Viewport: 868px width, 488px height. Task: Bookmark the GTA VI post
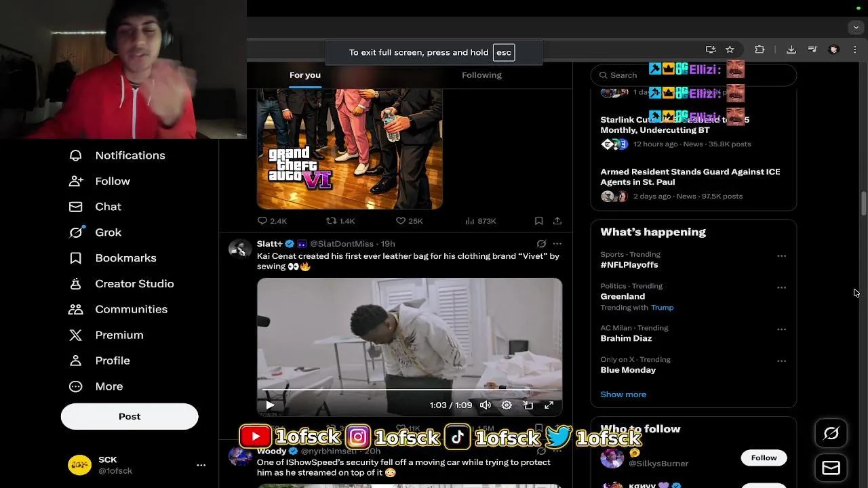pyautogui.click(x=538, y=221)
